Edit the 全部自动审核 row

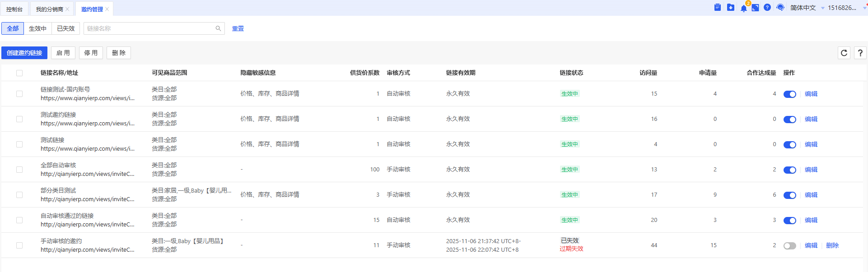pyautogui.click(x=811, y=170)
